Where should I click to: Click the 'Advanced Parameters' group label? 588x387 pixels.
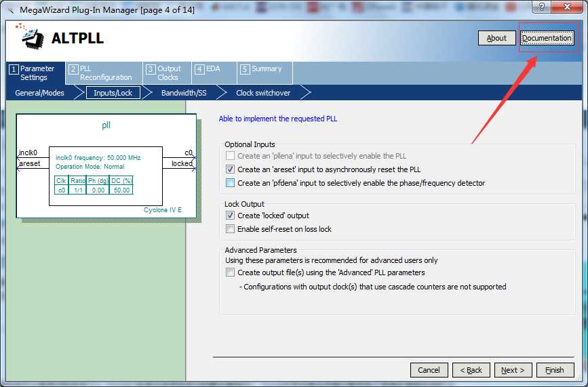click(260, 250)
